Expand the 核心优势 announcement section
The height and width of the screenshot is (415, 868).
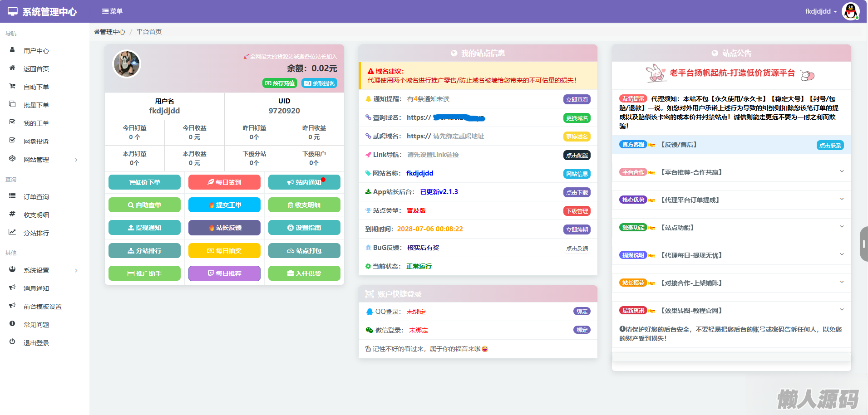[841, 200]
